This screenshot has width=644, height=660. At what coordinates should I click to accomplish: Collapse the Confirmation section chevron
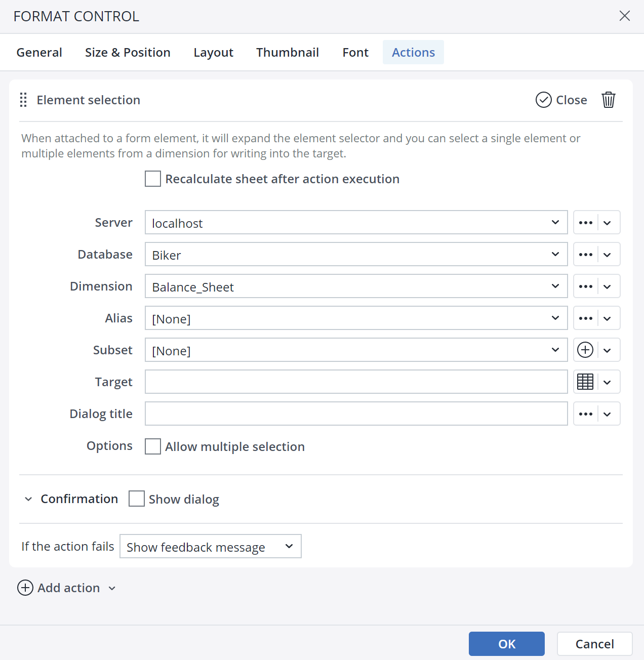point(28,499)
